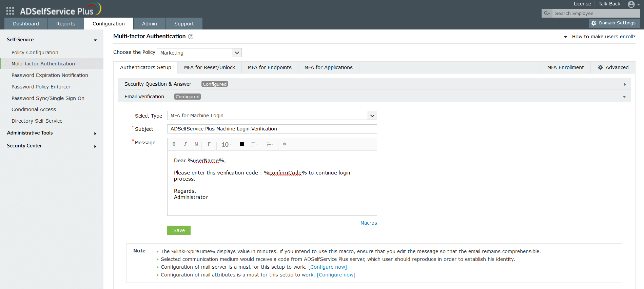Expand Security Question & Answer section
The height and width of the screenshot is (289, 644).
coord(374,84)
